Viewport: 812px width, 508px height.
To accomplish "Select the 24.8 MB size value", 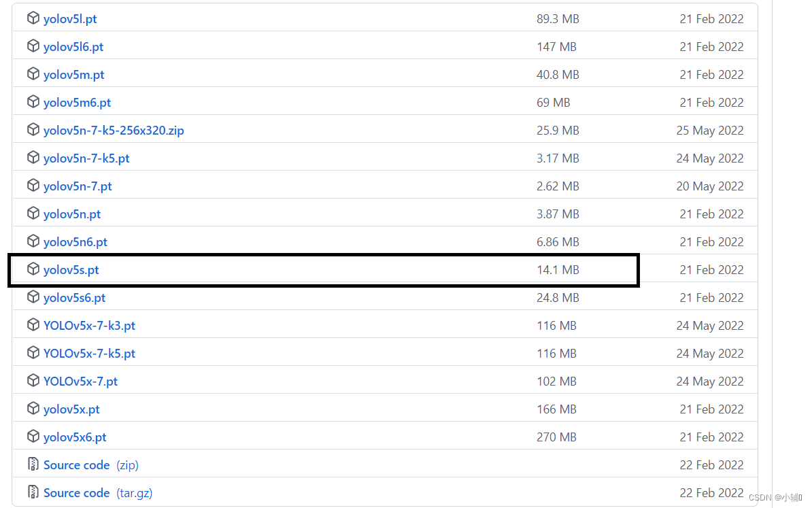I will 558,299.
